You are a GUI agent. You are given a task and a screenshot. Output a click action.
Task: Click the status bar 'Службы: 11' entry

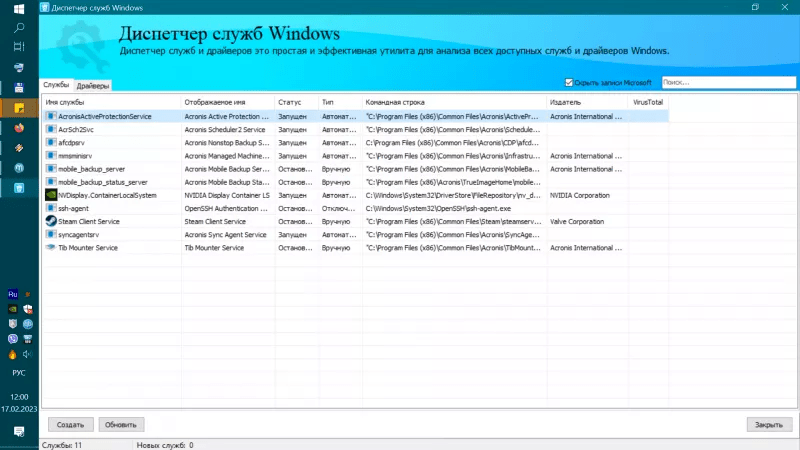[62, 445]
